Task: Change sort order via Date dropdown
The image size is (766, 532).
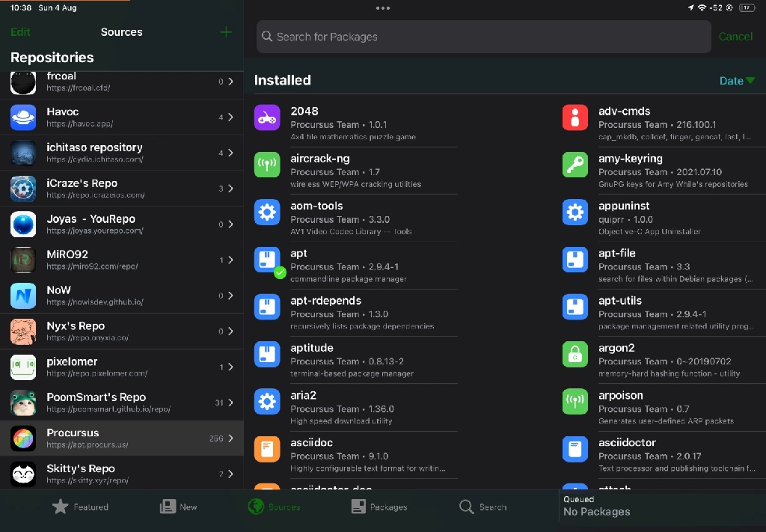Action: (x=737, y=81)
